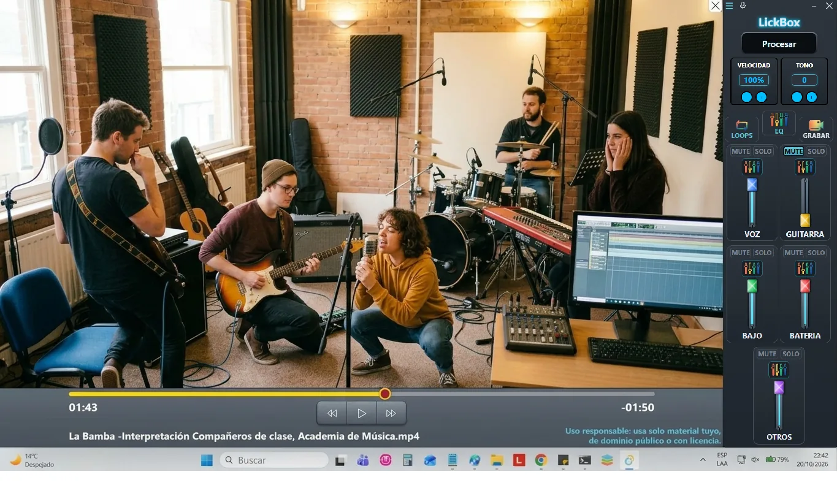This screenshot has width=837, height=504.
Task: Open the Loops panel
Action: [742, 129]
